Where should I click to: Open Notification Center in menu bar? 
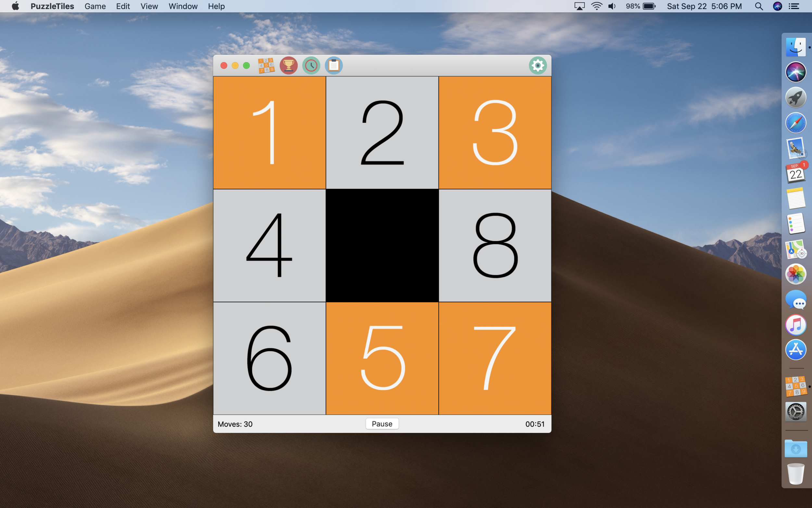(794, 7)
